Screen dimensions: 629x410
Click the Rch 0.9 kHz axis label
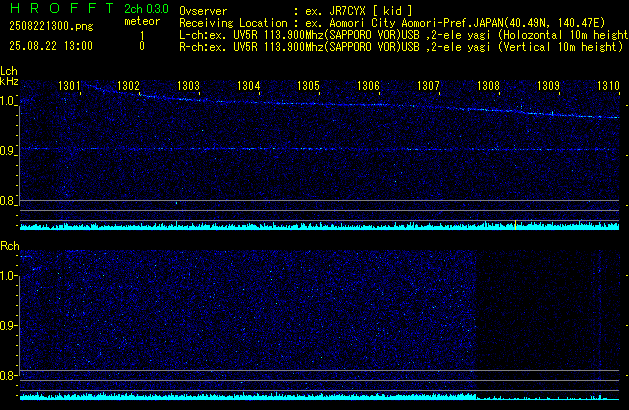(8, 325)
